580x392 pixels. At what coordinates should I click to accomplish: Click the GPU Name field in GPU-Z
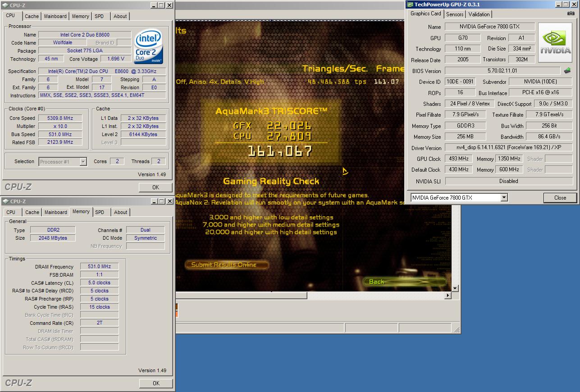490,27
